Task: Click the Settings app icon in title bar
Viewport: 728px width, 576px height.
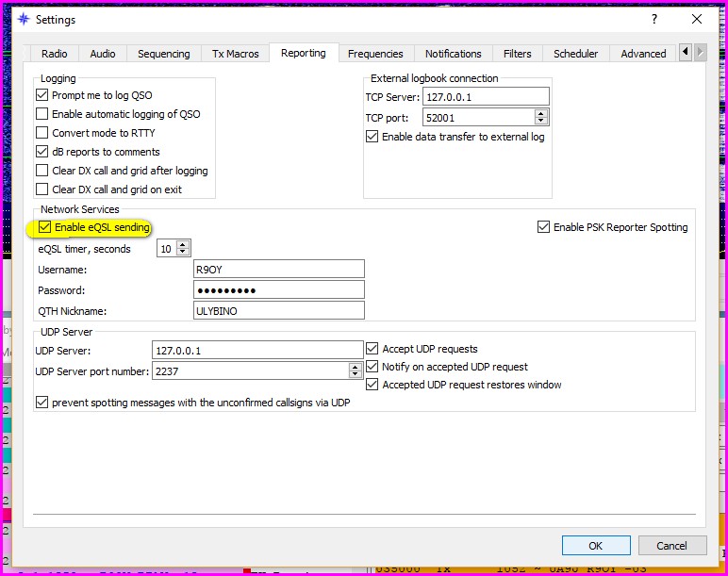Action: 24,19
